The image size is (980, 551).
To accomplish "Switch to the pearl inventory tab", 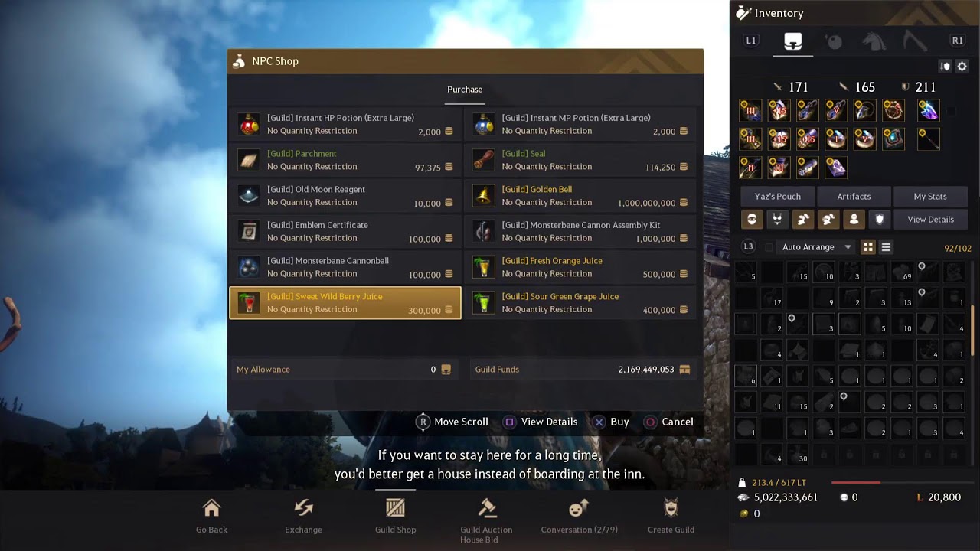I will pyautogui.click(x=834, y=41).
